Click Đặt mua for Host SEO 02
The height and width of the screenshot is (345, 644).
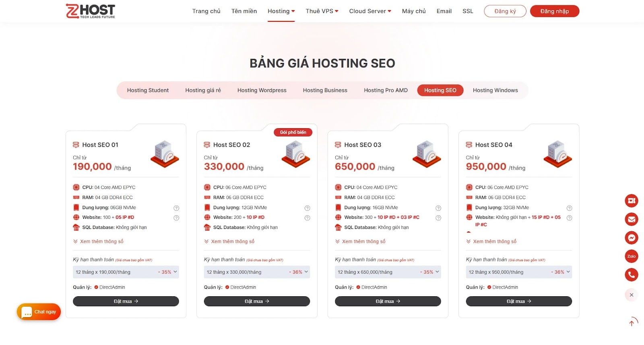pyautogui.click(x=257, y=301)
